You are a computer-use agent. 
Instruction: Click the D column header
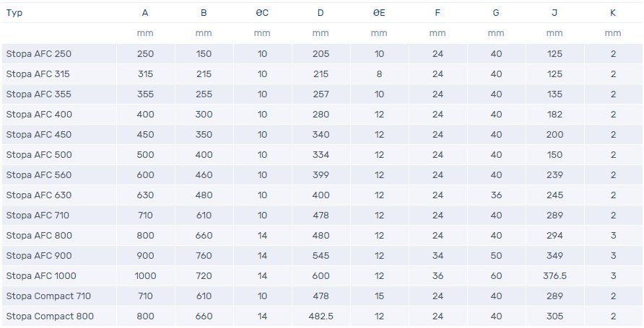321,12
